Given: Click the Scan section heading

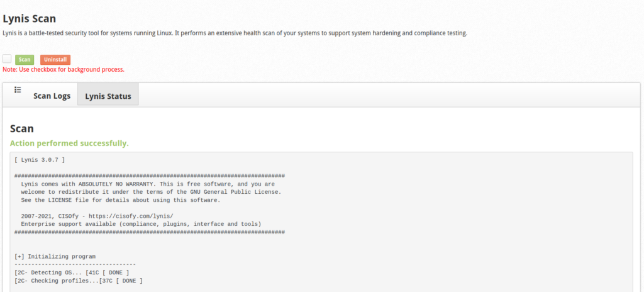Looking at the screenshot, I should point(22,128).
